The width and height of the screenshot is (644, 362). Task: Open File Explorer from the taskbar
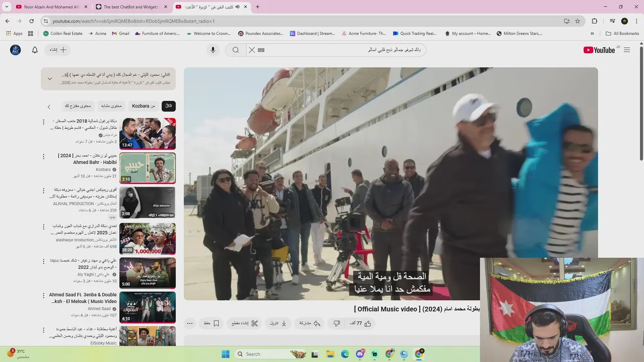[x=330, y=354]
